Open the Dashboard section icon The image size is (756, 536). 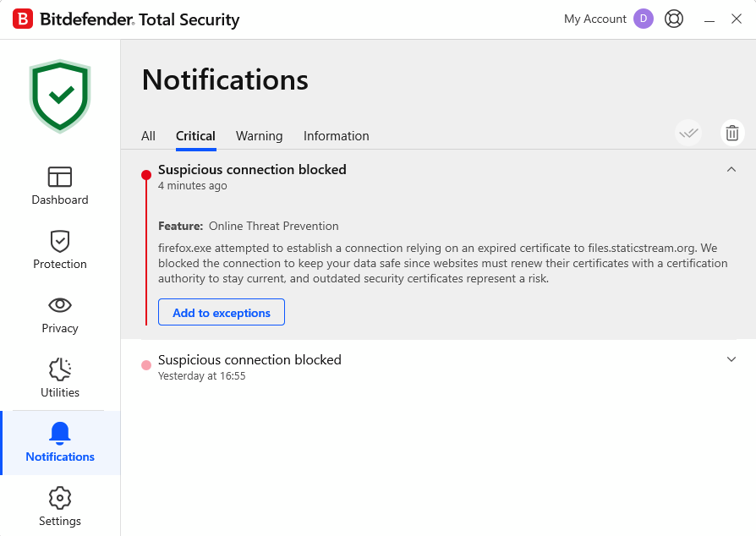[x=59, y=177]
